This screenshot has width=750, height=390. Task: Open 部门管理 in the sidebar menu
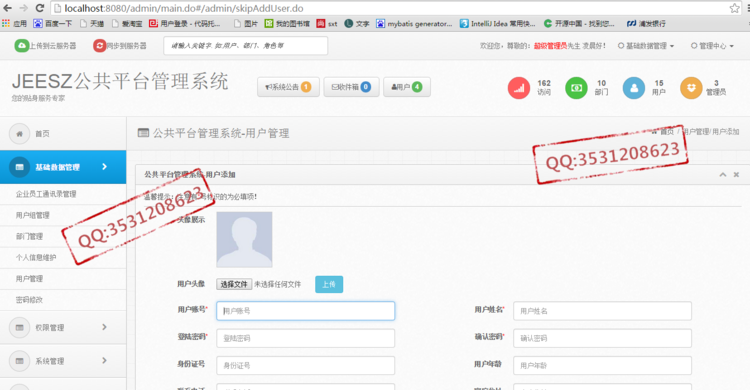pos(29,236)
